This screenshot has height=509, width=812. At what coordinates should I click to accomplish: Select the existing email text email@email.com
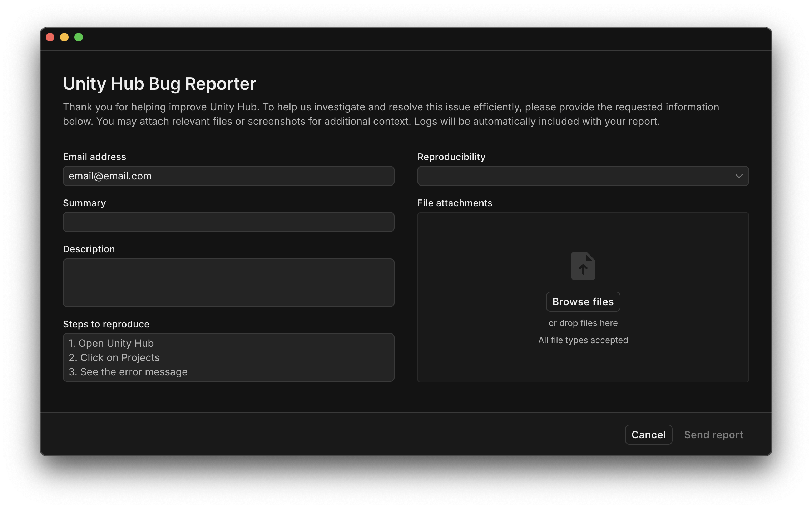(110, 176)
